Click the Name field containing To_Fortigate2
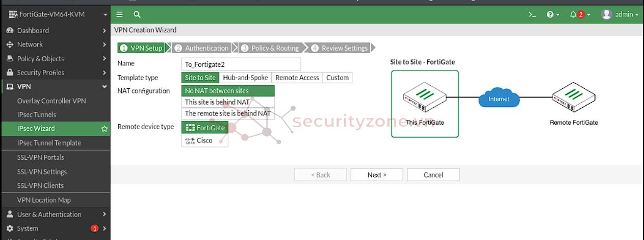This screenshot has width=644, height=240. coord(241,64)
